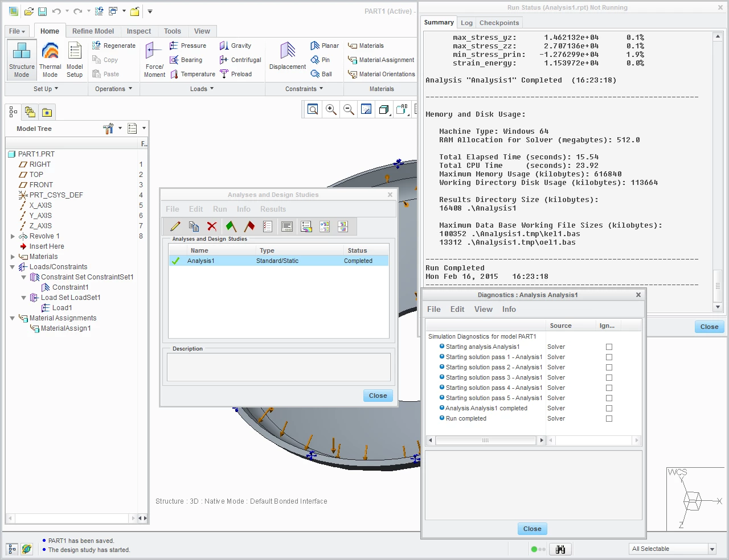
Task: Open the Checkpoints tab
Action: click(499, 23)
